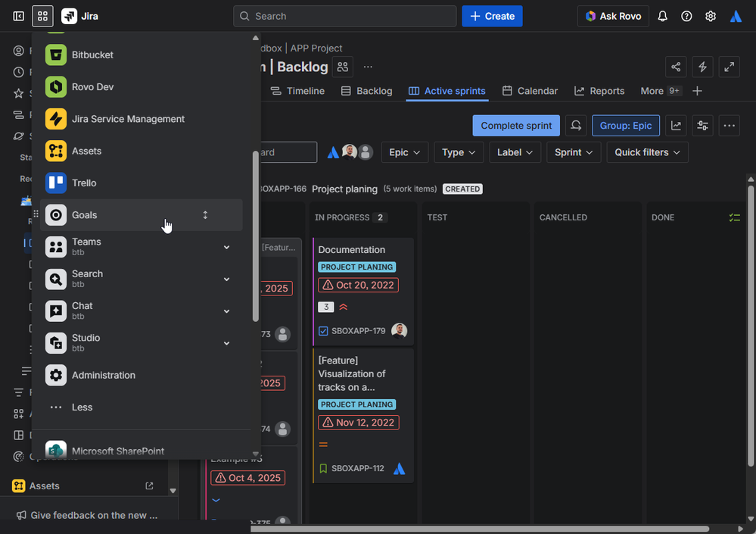The height and width of the screenshot is (534, 756).
Task: Open external Assets link icon in sidebar
Action: tap(150, 486)
